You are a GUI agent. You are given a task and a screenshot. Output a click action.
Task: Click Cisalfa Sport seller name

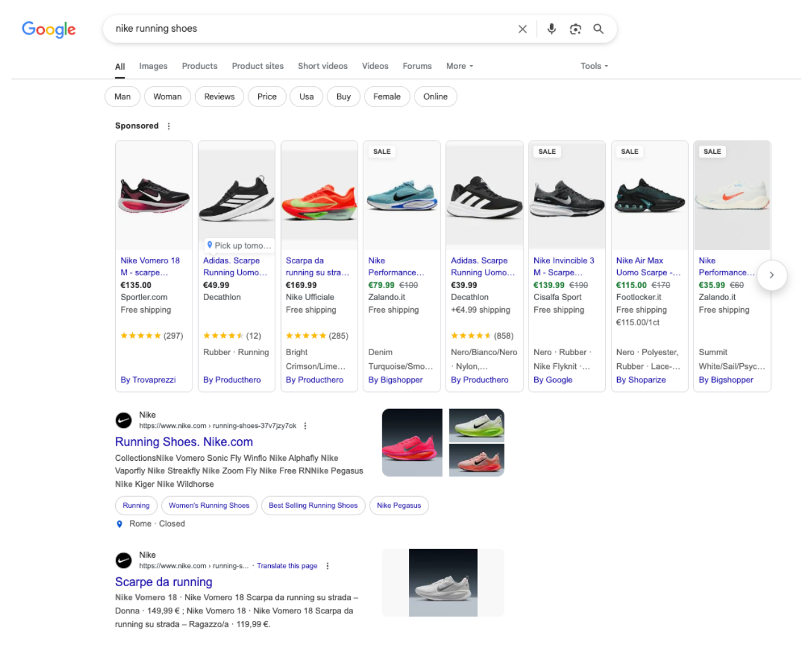click(558, 298)
